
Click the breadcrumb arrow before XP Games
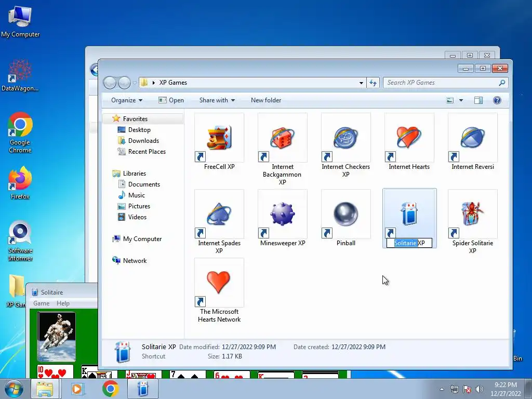[x=154, y=83]
